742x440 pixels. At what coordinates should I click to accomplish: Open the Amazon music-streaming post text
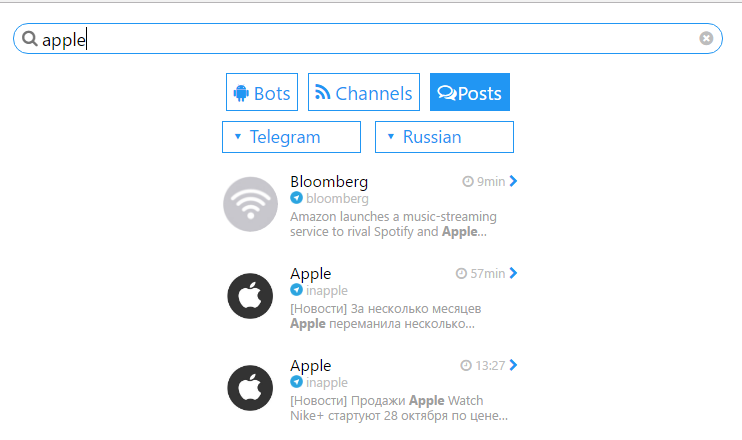pyautogui.click(x=393, y=224)
